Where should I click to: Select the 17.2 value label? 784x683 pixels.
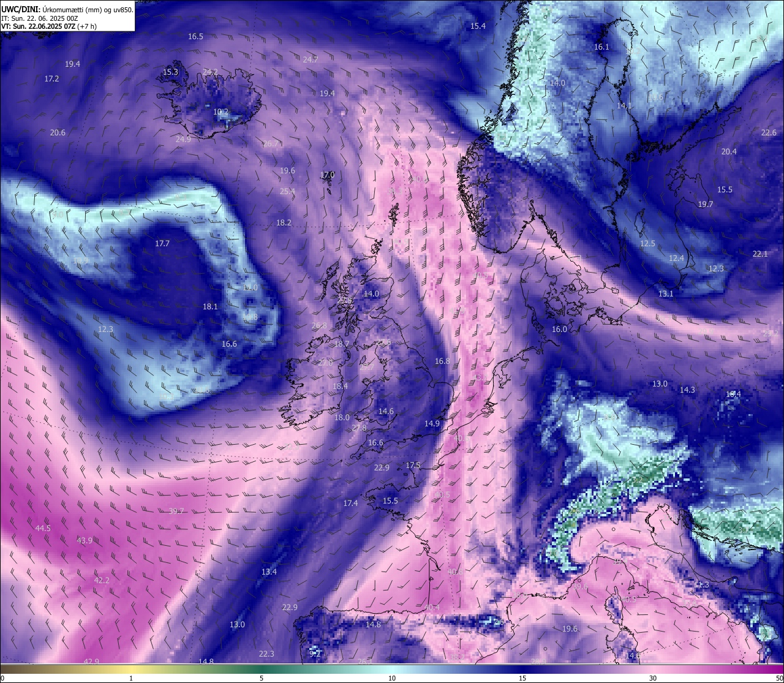tap(51, 79)
